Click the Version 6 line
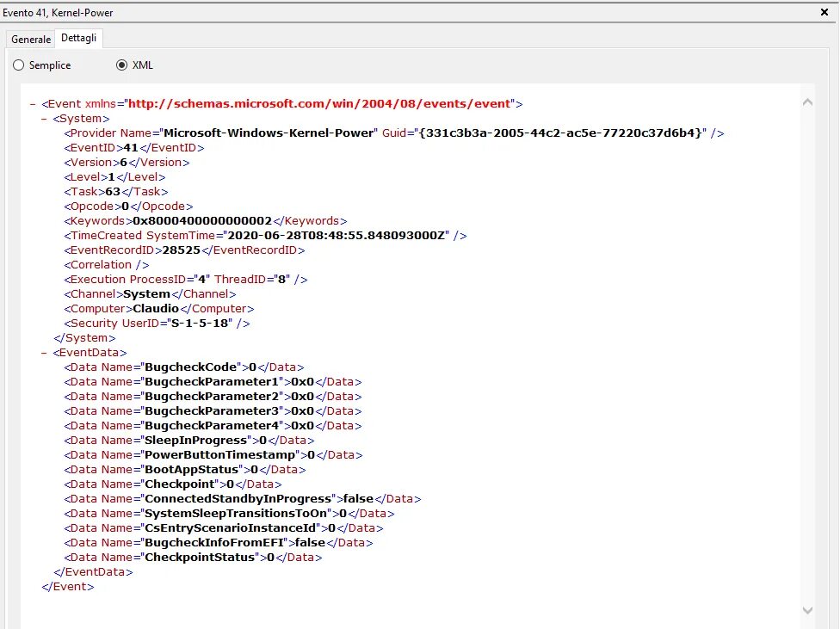This screenshot has height=629, width=840. click(x=127, y=163)
